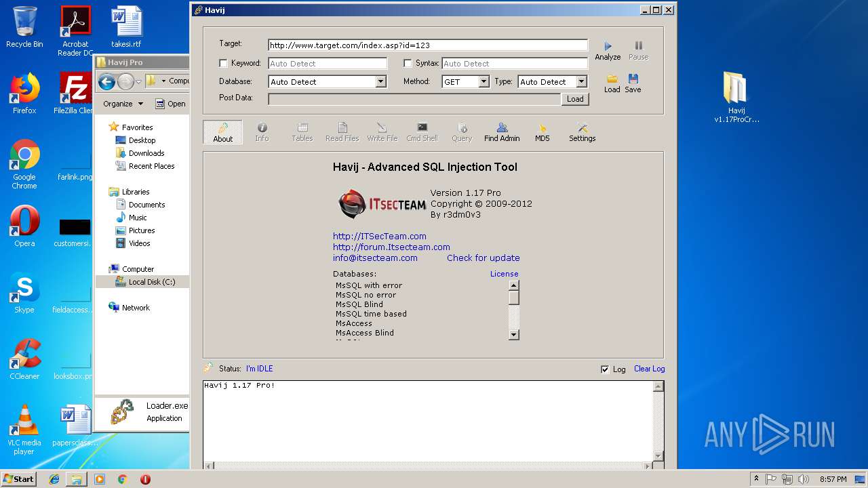Select MsSQL Blind in databases list

click(359, 304)
